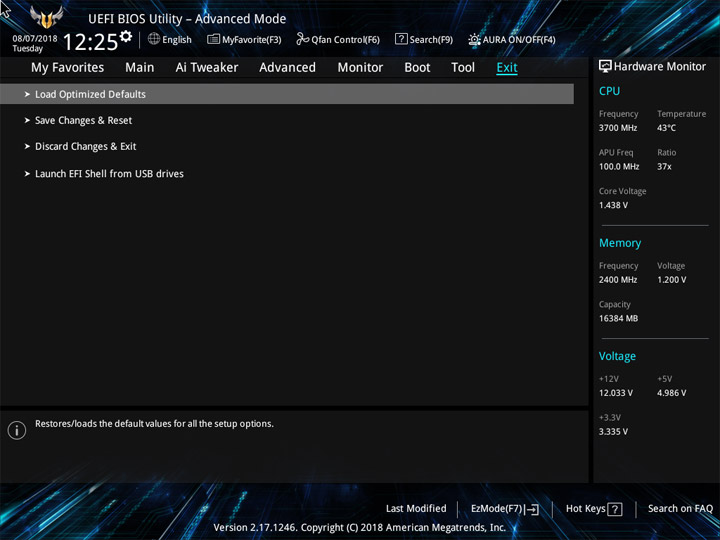
Task: Click Core Voltage value 1.438 V
Action: (613, 205)
